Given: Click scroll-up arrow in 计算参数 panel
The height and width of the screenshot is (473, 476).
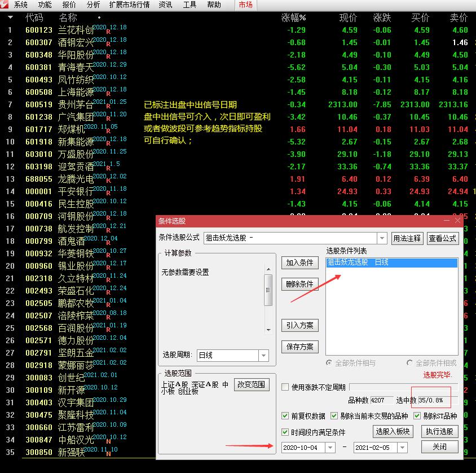Looking at the screenshot, I should 268,270.
